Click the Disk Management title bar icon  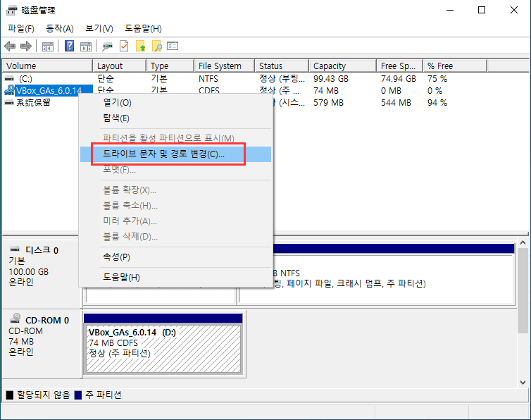[11, 10]
